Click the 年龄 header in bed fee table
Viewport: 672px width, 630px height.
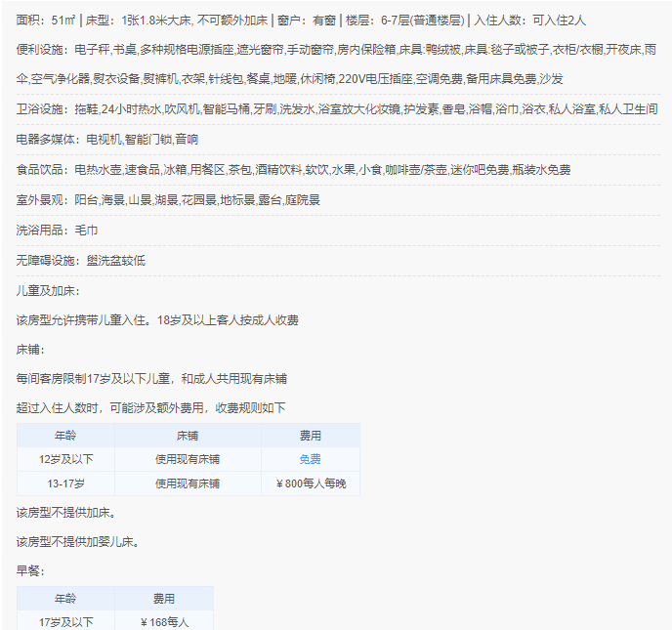[x=65, y=436]
